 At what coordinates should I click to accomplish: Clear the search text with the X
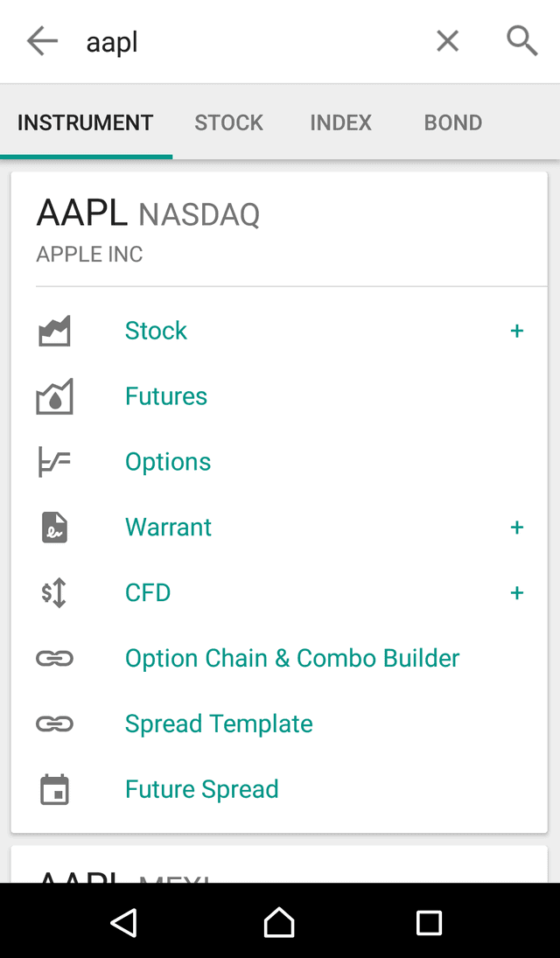pos(447,40)
